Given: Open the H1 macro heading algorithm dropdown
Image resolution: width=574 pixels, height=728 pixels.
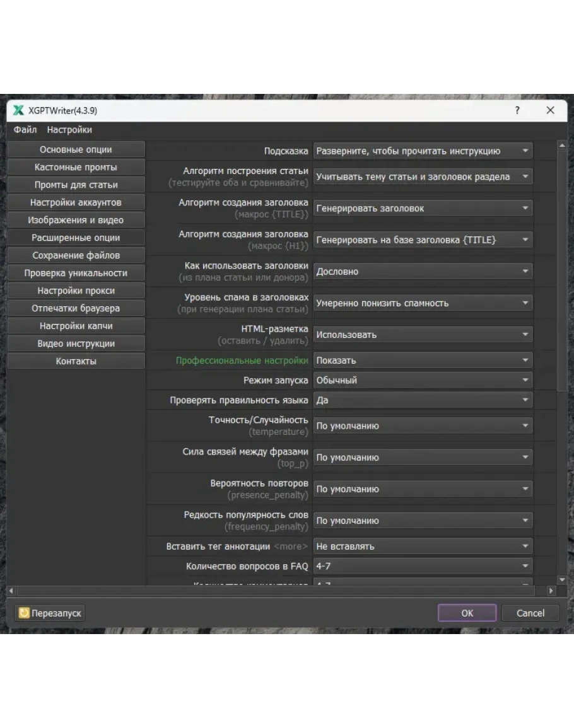Looking at the screenshot, I should [x=423, y=240].
